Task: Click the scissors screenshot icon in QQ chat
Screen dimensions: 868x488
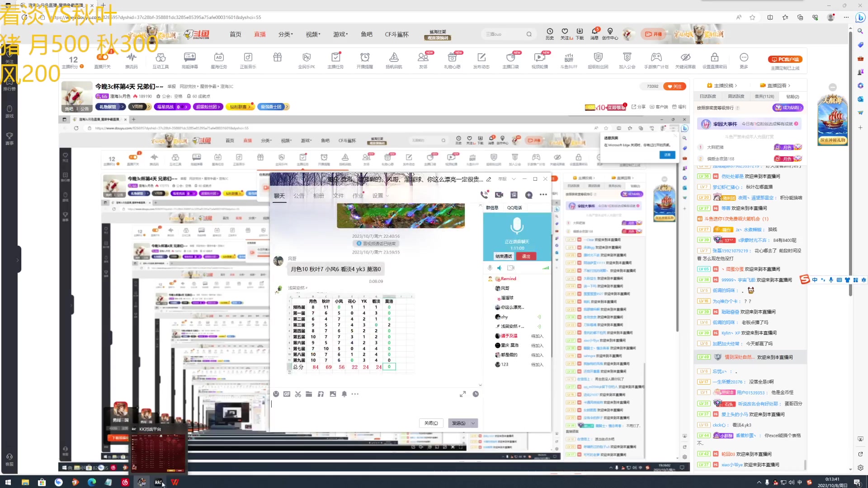Action: click(298, 394)
